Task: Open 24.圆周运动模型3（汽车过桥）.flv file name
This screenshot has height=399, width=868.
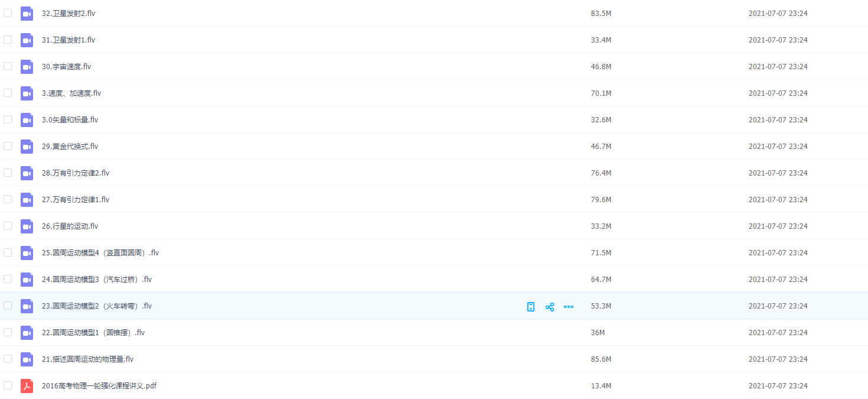Action: pyautogui.click(x=97, y=280)
